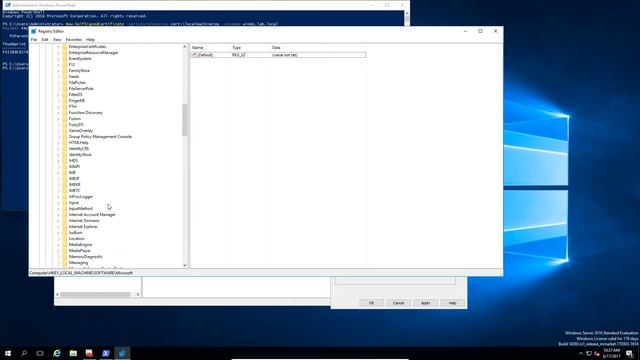Click the registry tree vertical scrollbar thumb

184,120
